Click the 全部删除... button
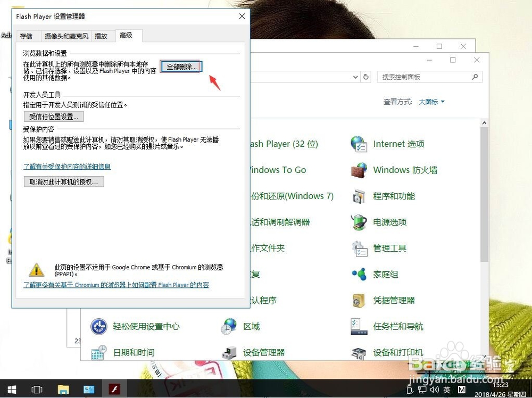 (x=181, y=67)
